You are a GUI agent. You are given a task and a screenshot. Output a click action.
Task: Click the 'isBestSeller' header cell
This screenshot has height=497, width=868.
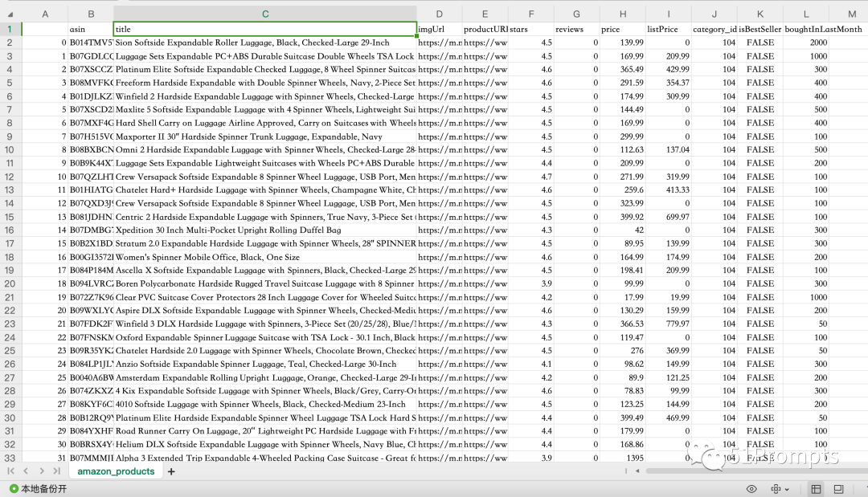click(x=760, y=29)
